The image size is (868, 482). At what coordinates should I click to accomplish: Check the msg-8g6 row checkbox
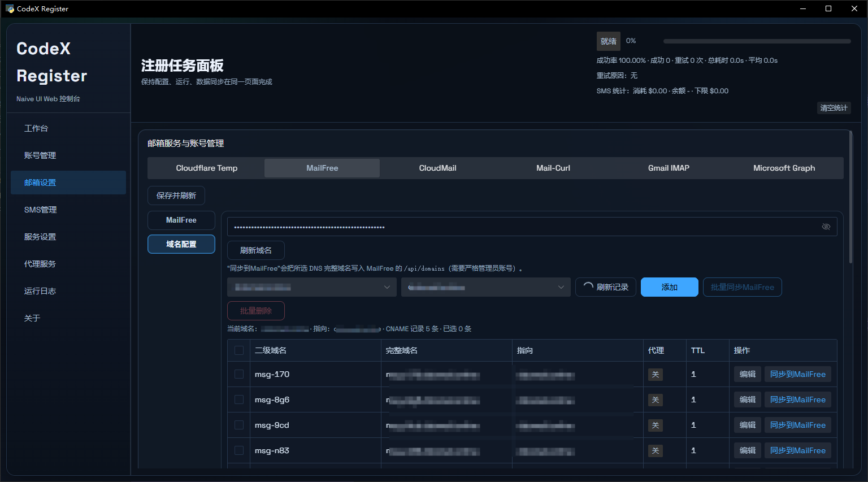[x=239, y=400]
